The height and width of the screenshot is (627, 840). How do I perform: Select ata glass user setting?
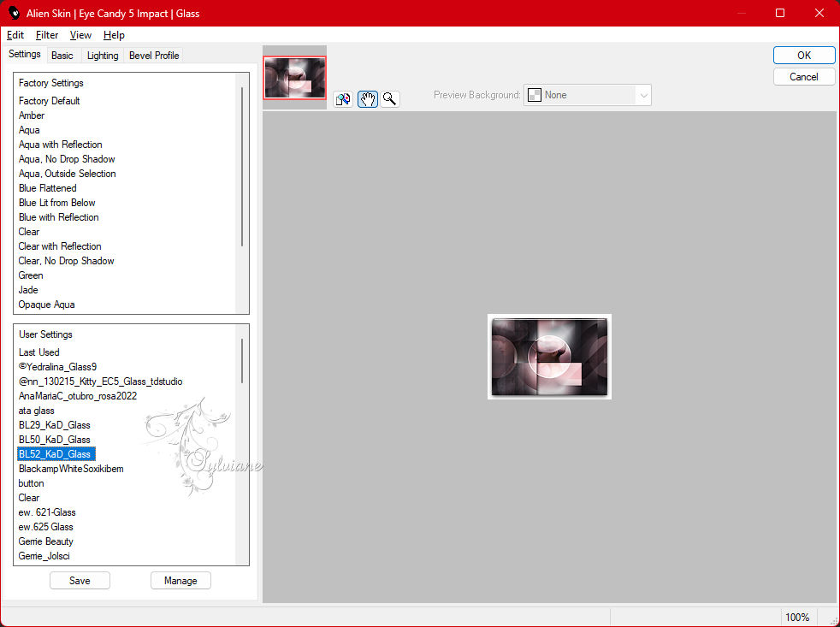(x=36, y=410)
